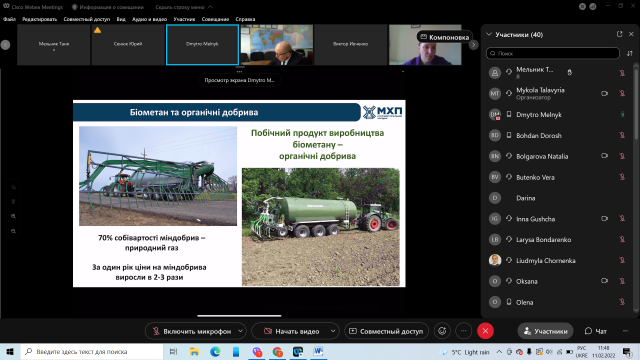Open the Совещание menu

click(x=215, y=19)
